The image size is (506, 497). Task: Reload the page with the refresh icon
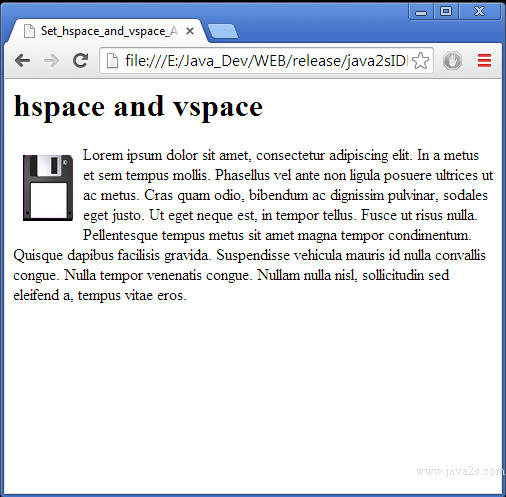[80, 60]
